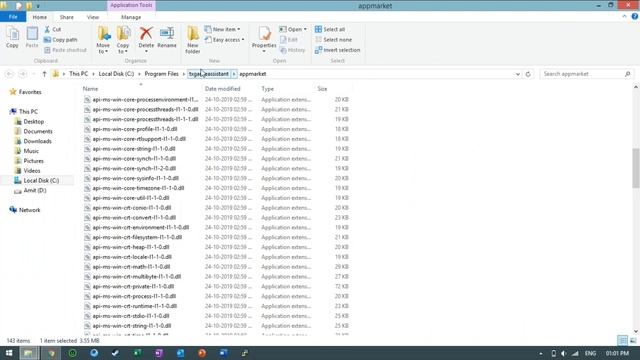Click the Paste ribbon icon

[x=32, y=38]
